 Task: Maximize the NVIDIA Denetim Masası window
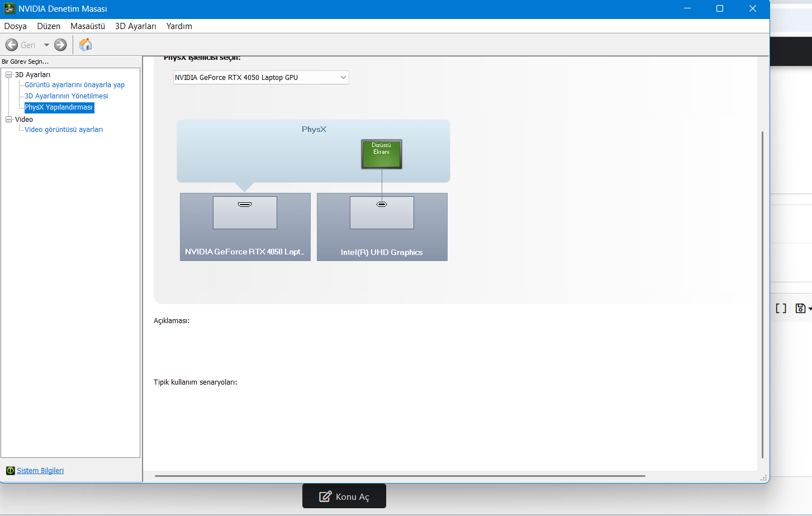(x=720, y=8)
